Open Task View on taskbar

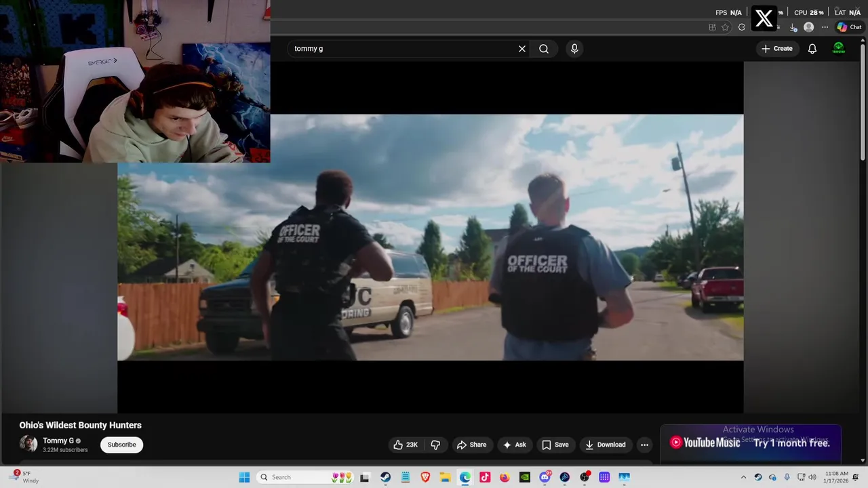(x=365, y=477)
